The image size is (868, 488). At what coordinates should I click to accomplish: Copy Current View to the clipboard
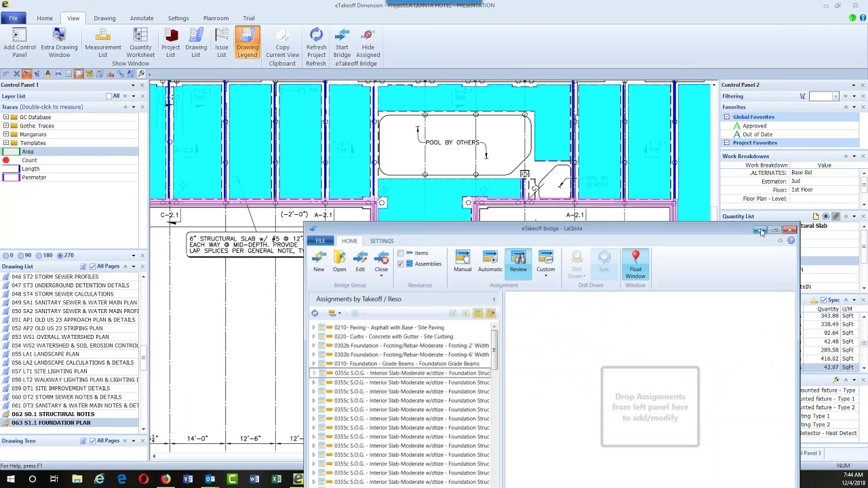tap(282, 43)
